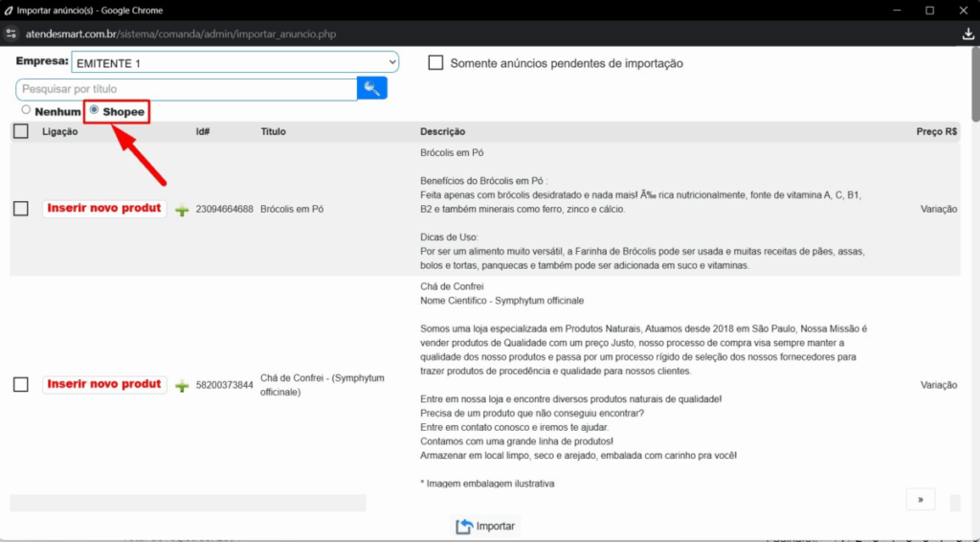Viewport: 980px width, 542px height.
Task: Click the Chá de Confrei - (Symphytum officinale) title
Action: coord(323,385)
